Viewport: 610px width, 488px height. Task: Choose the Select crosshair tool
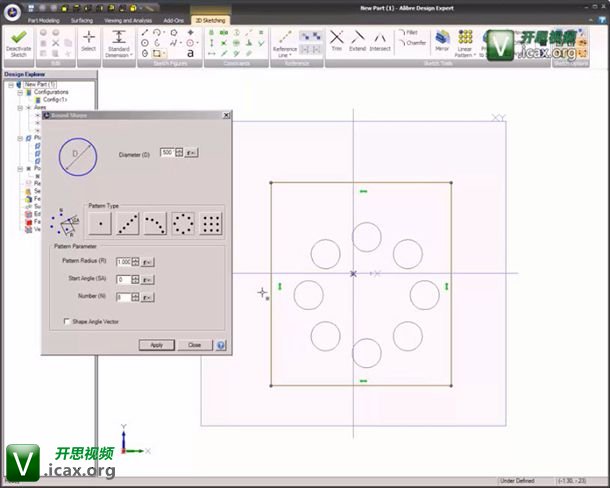89,41
